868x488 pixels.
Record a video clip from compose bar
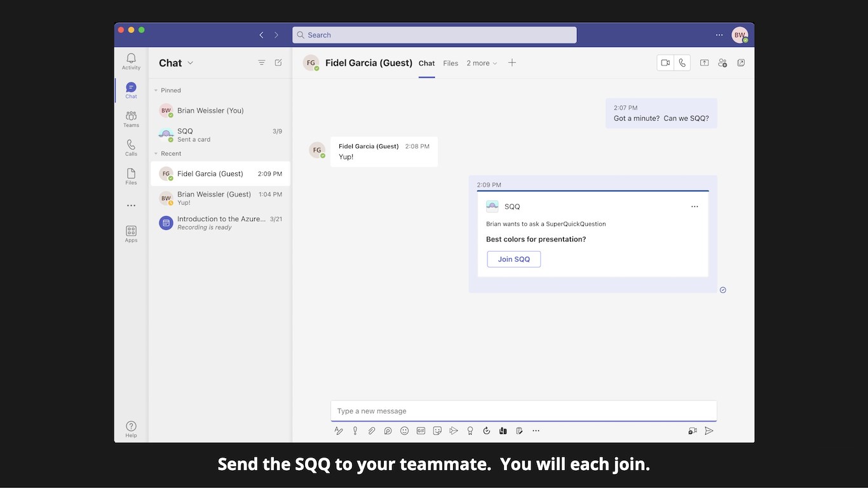(693, 431)
